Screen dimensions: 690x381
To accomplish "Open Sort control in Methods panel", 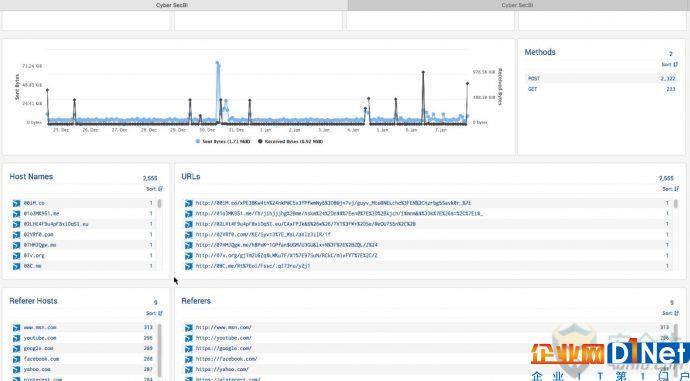I will (670, 65).
